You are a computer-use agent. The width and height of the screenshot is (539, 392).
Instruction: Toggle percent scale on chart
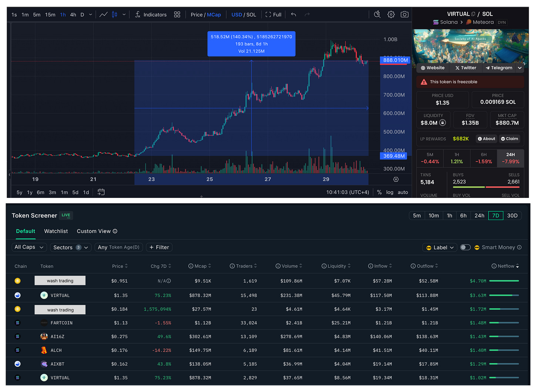point(379,192)
